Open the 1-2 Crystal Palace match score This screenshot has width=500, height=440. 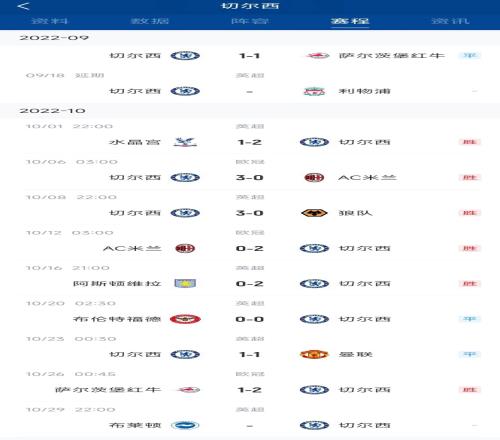coord(249,142)
